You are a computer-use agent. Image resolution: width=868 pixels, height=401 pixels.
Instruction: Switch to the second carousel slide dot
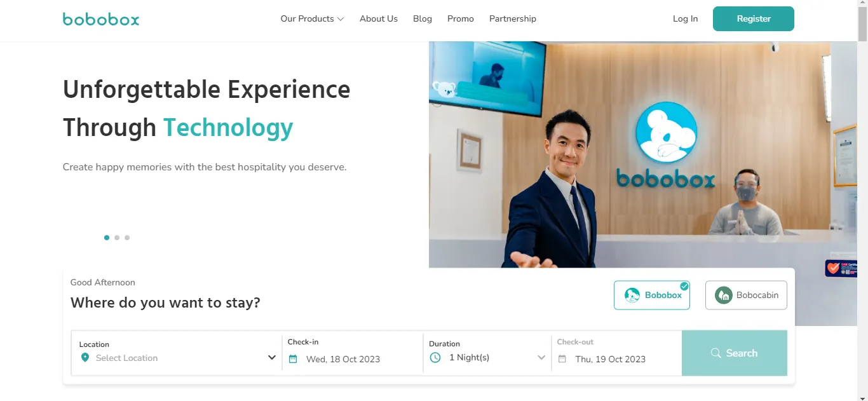(117, 238)
